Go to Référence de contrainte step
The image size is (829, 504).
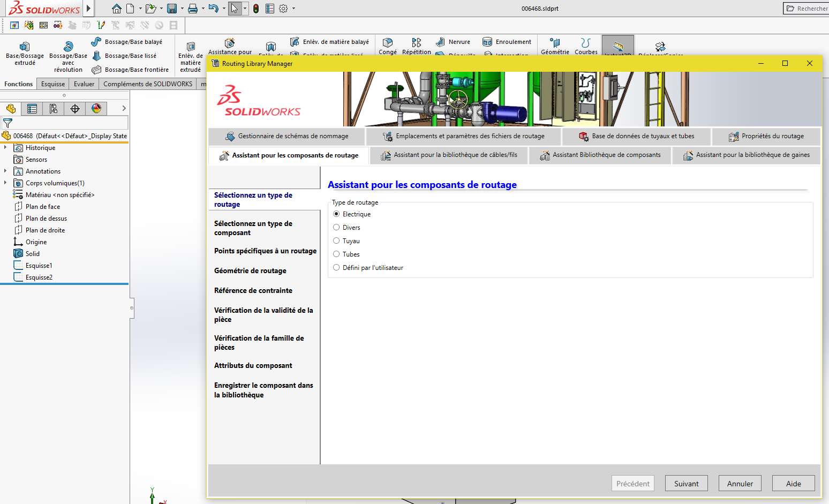click(x=253, y=290)
